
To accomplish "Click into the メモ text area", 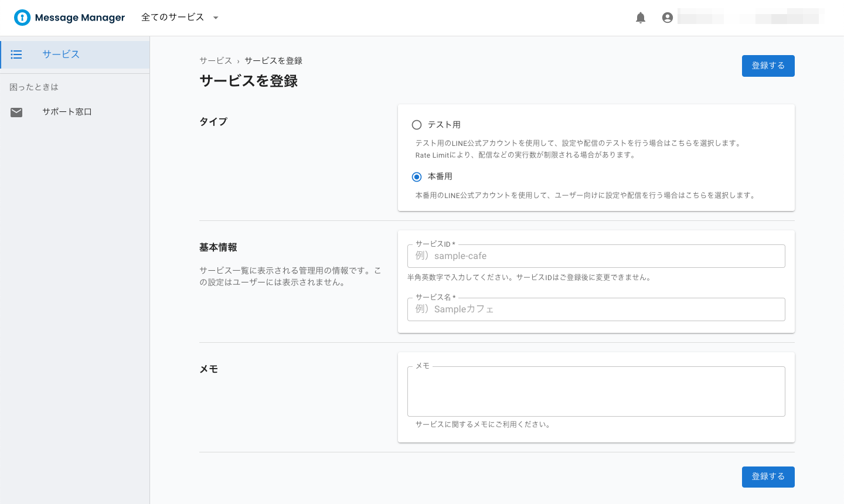I will point(596,391).
